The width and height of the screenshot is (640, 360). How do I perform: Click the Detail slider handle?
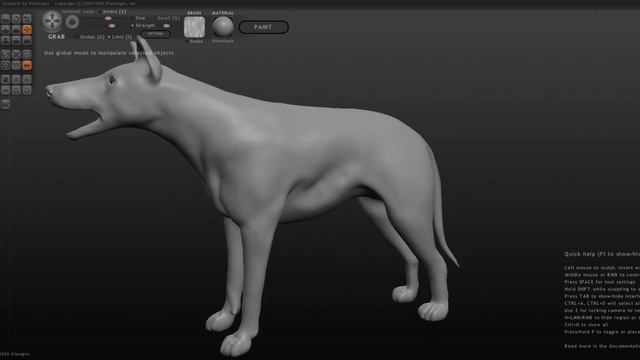[x=167, y=26]
